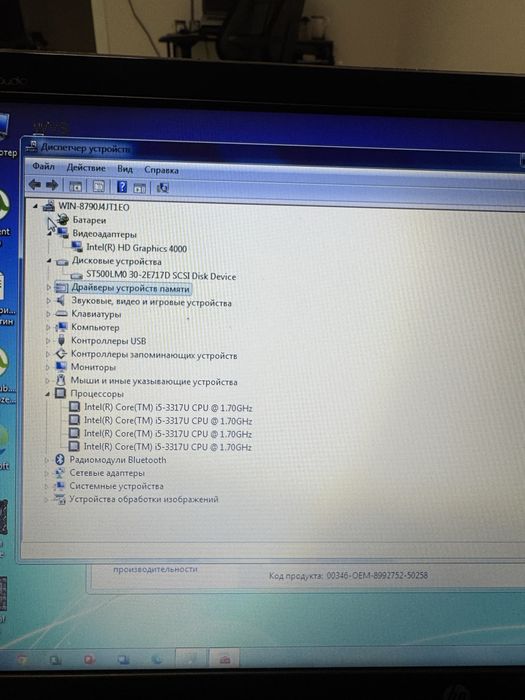This screenshot has height=700, width=525.
Task: Click the icon beside Системные устройства
Action: 59,486
